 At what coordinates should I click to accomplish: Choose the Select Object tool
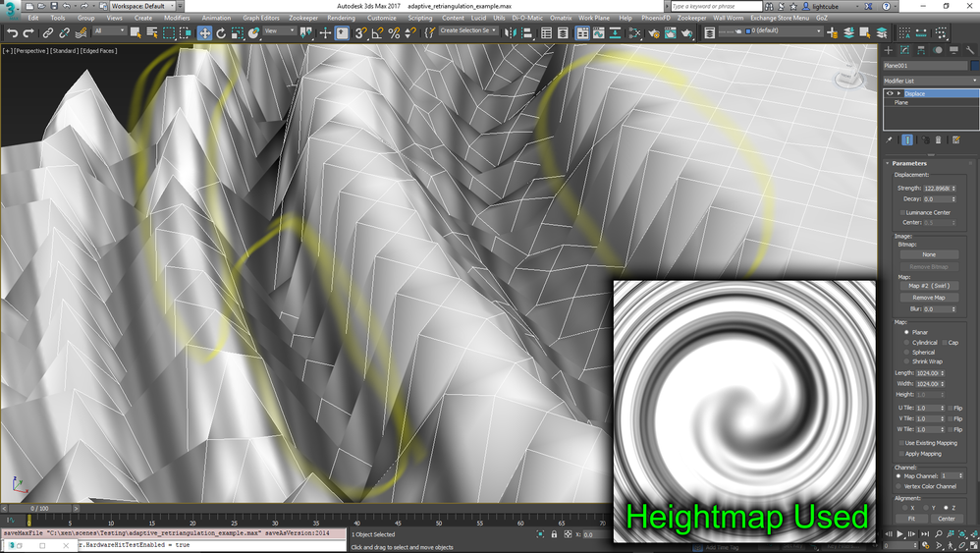click(x=136, y=33)
